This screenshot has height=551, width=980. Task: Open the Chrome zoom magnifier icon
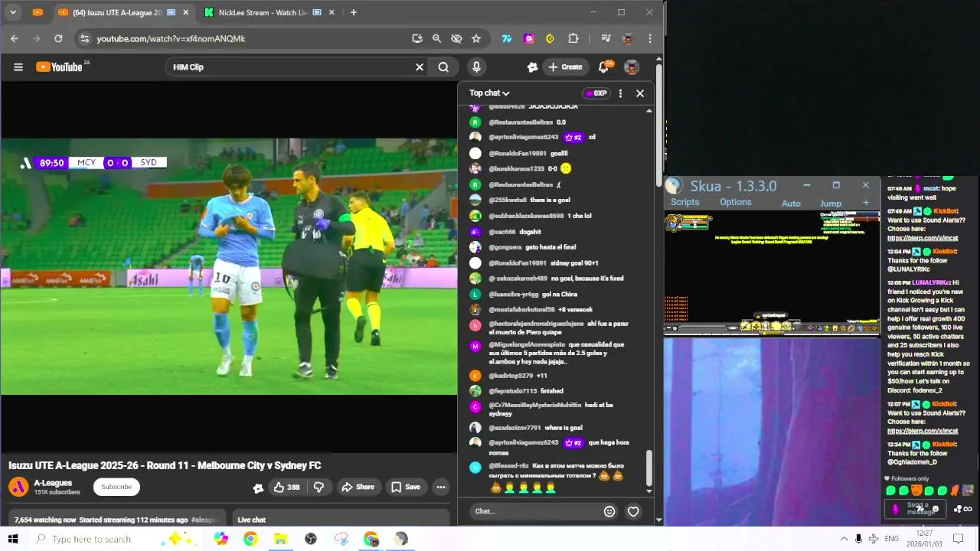coord(436,38)
